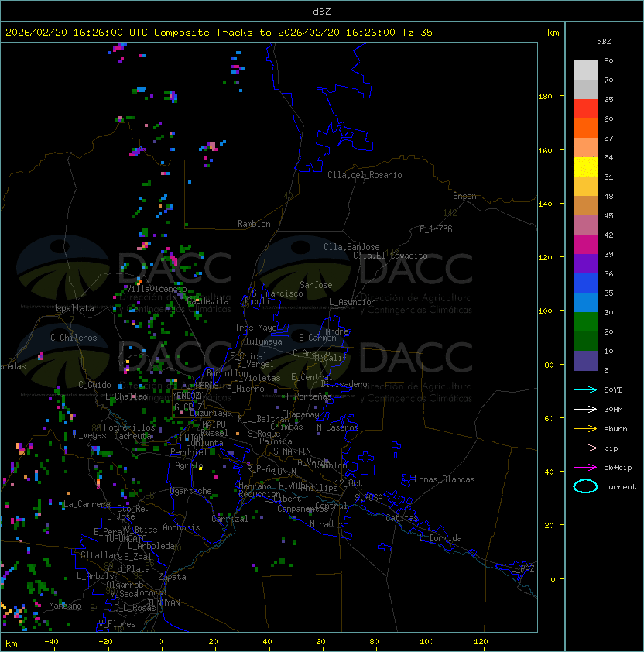Click the Encon label on the map
The height and width of the screenshot is (652, 644).
pyautogui.click(x=464, y=196)
